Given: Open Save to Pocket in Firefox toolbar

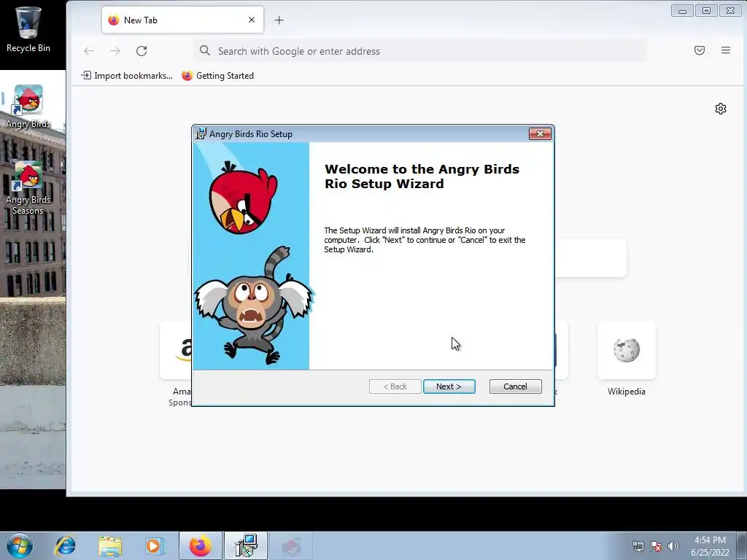Looking at the screenshot, I should click(700, 50).
